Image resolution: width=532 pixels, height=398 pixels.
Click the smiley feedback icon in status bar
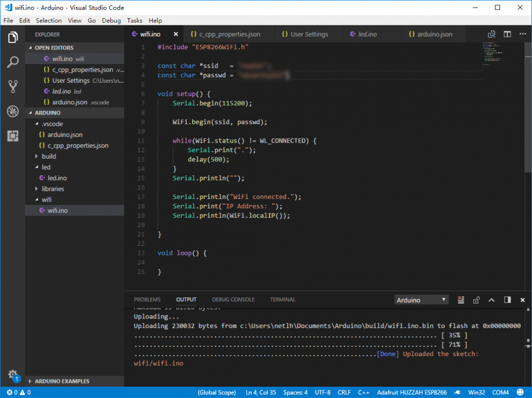520,392
